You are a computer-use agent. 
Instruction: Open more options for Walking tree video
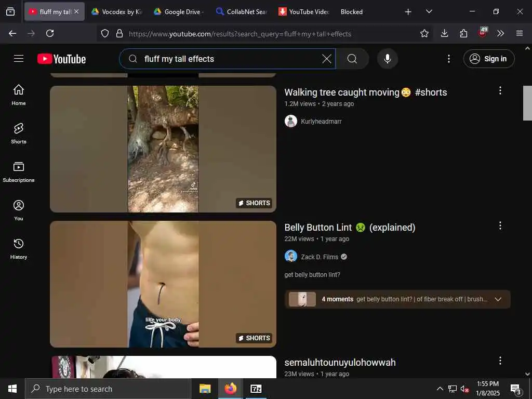click(x=500, y=90)
